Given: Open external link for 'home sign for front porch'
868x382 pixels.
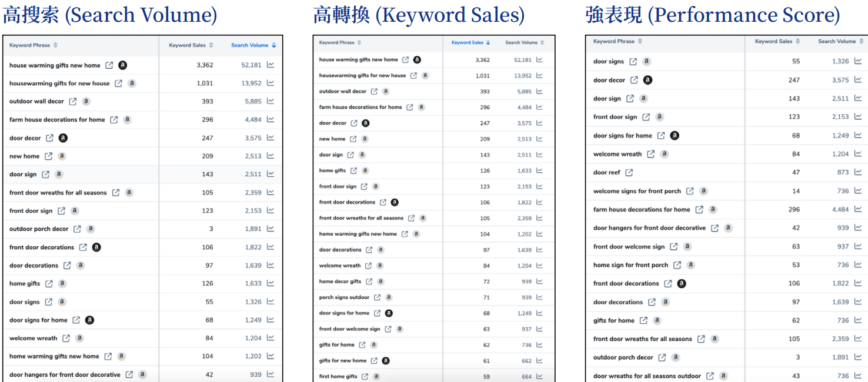Looking at the screenshot, I should 677,265.
